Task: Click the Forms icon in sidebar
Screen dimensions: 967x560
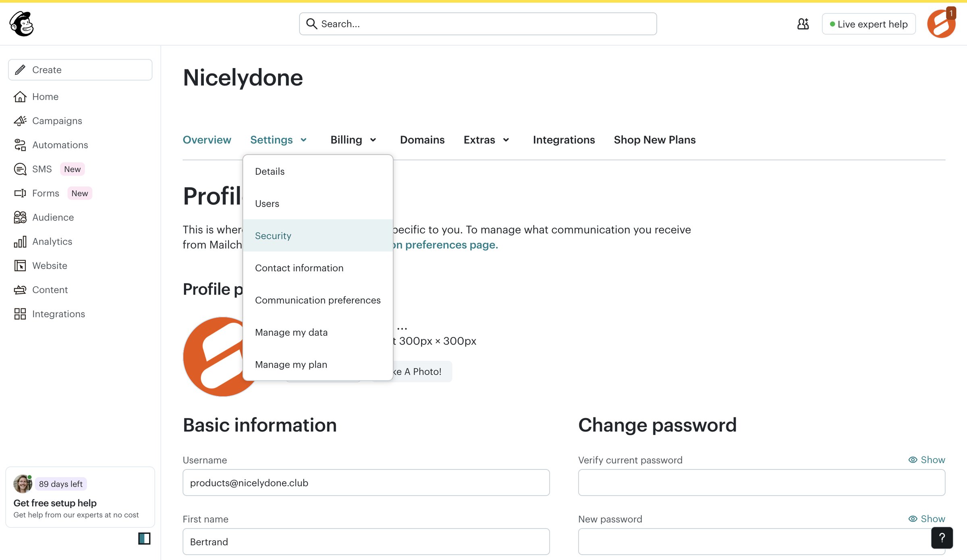Action: click(20, 193)
